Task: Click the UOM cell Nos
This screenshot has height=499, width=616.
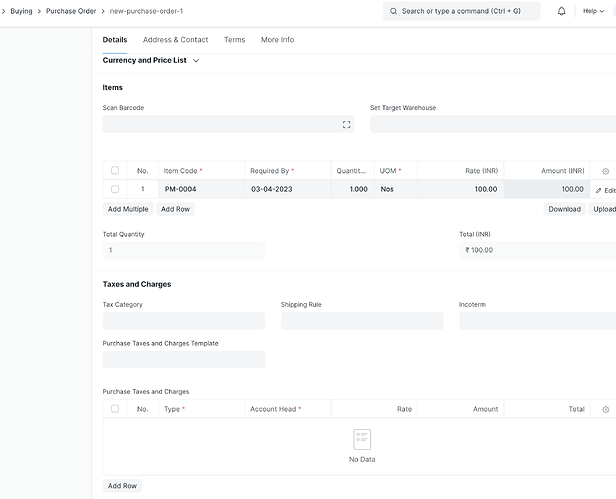Action: point(396,189)
